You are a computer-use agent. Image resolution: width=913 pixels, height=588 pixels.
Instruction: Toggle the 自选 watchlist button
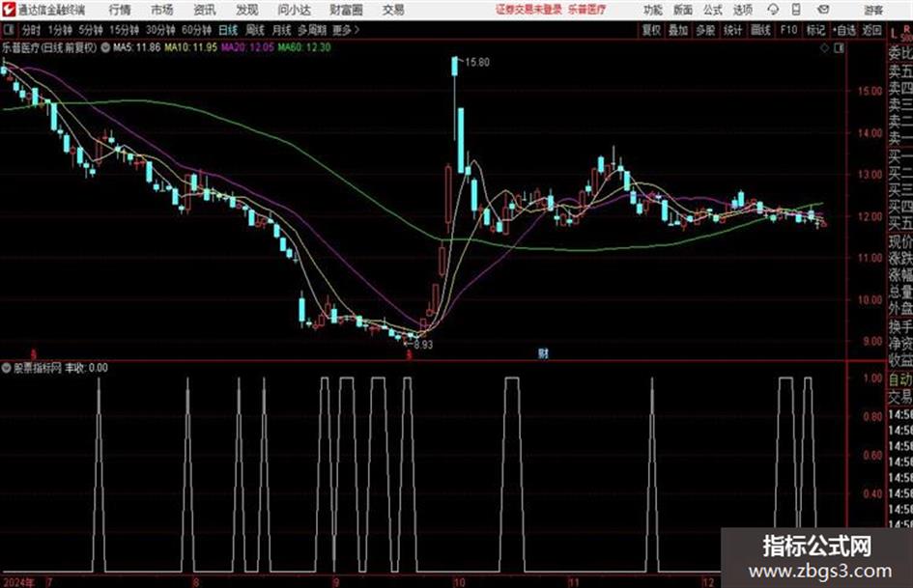[x=844, y=30]
